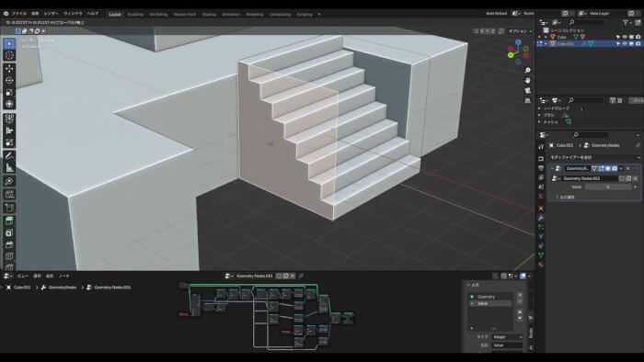644x362 pixels.
Task: Open the Render menu
Action: tap(51, 14)
